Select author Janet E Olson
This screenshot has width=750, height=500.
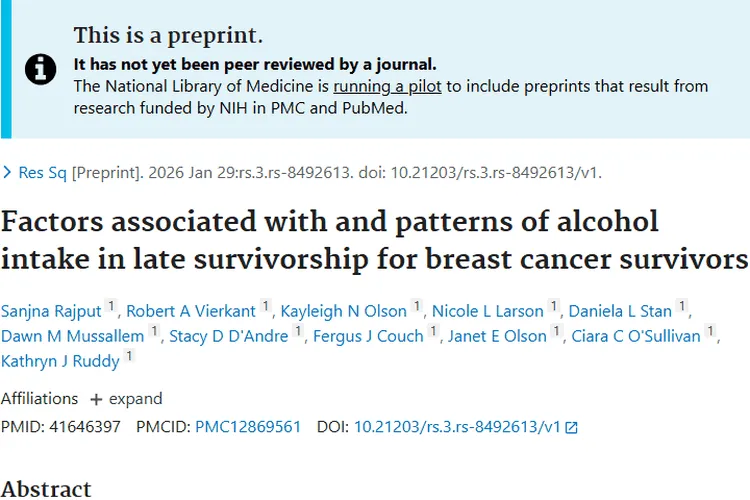(497, 336)
